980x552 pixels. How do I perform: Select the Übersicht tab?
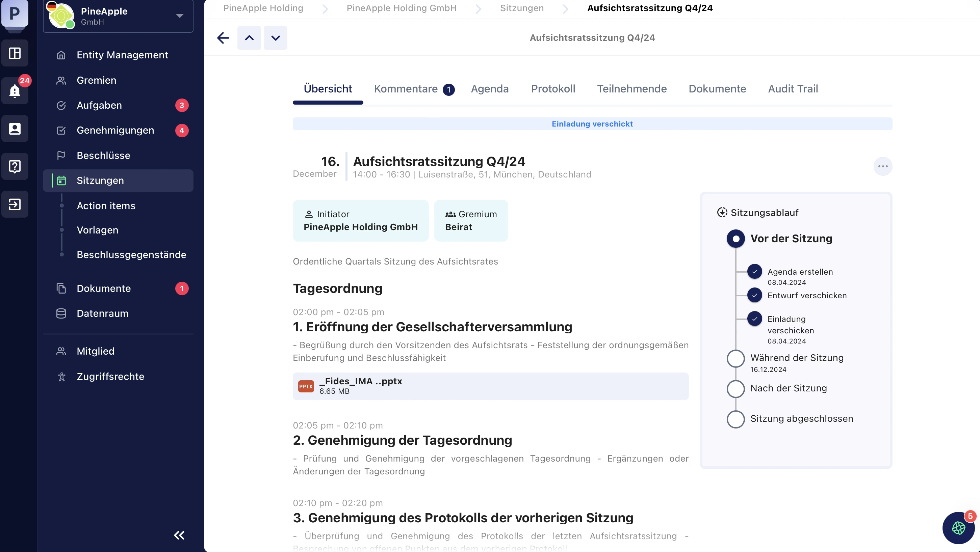[x=328, y=89]
